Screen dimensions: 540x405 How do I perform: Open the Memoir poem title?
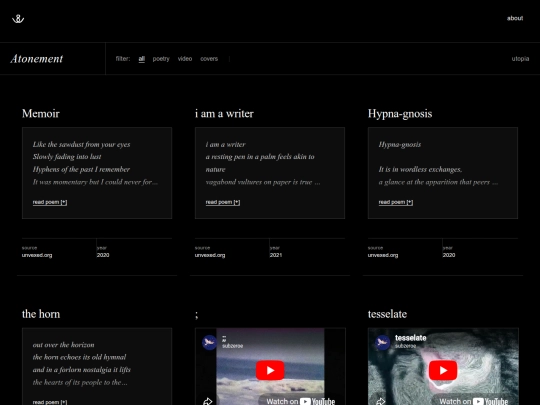41,114
